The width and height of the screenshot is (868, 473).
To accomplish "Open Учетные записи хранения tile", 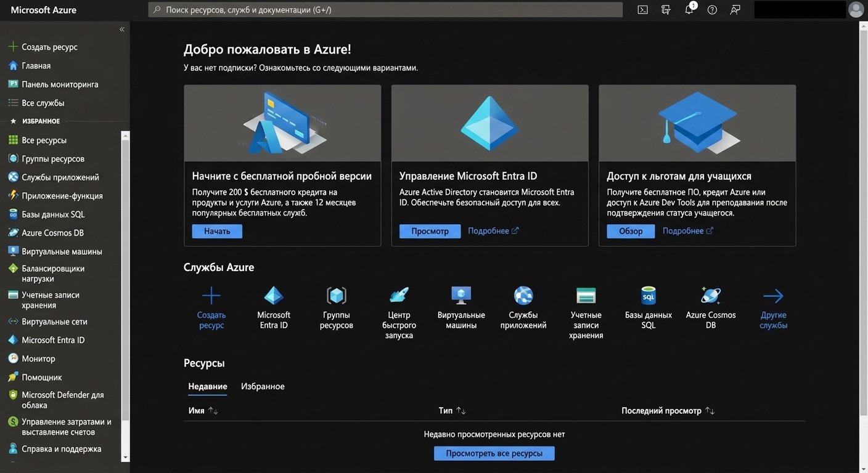I will coord(586,313).
